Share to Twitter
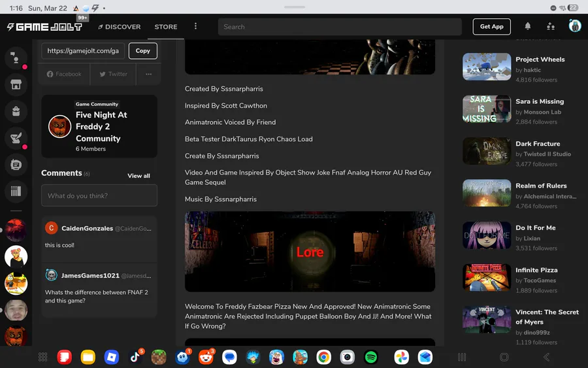The height and width of the screenshot is (368, 588). point(113,74)
